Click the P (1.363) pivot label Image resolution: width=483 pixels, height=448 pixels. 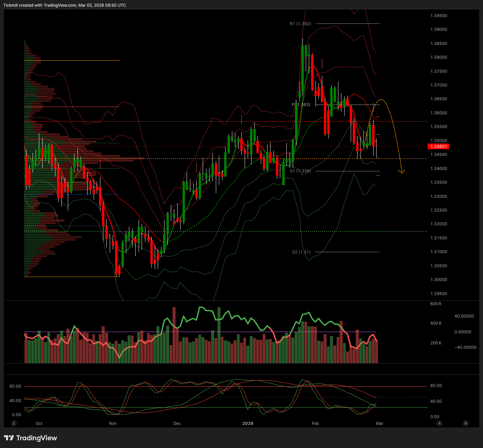(x=301, y=105)
